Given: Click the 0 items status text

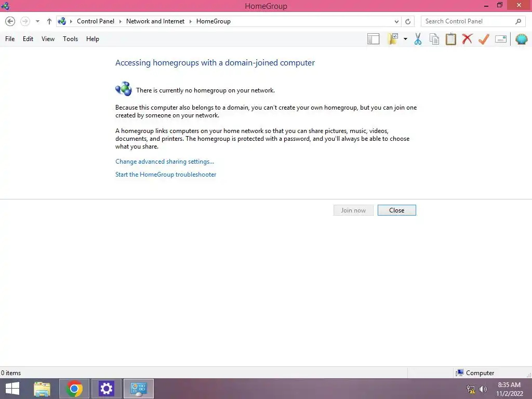Looking at the screenshot, I should (x=11, y=373).
